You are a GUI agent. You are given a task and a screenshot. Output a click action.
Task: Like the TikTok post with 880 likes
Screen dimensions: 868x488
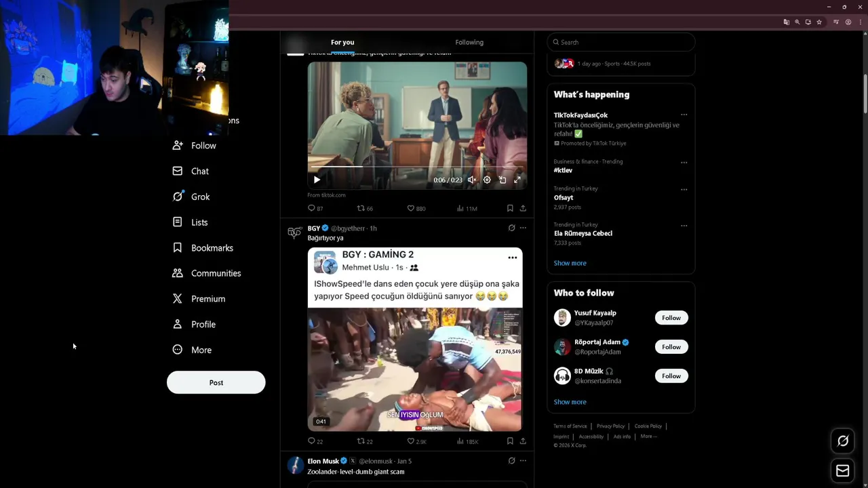tap(416, 208)
